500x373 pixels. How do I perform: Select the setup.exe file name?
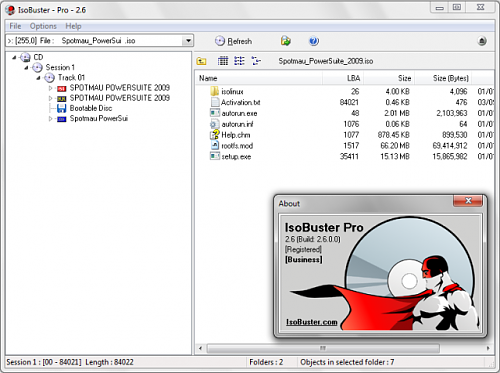(236, 157)
